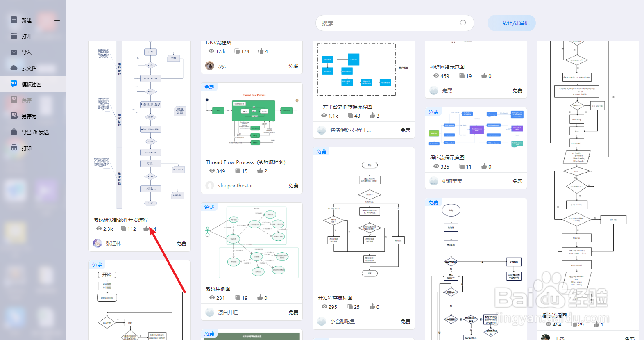The height and width of the screenshot is (340, 644).
Task: Click the like icon showing 3
Action: [372, 116]
